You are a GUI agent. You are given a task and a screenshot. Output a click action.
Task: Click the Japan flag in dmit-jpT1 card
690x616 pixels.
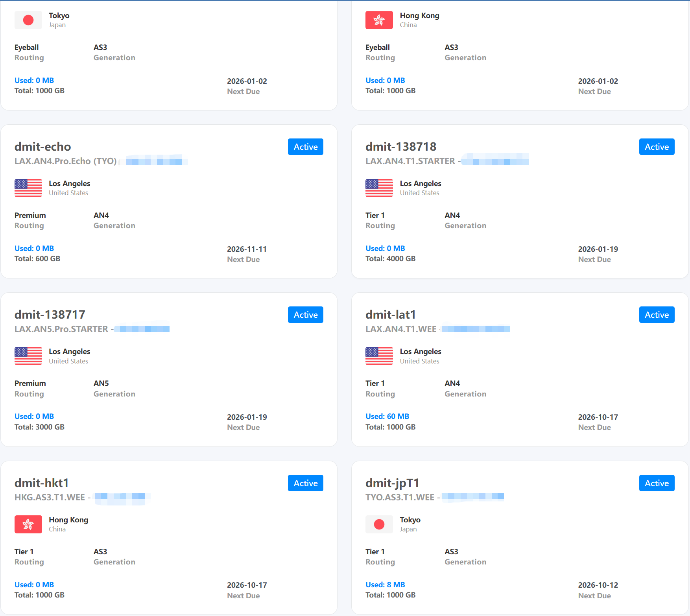tap(379, 524)
